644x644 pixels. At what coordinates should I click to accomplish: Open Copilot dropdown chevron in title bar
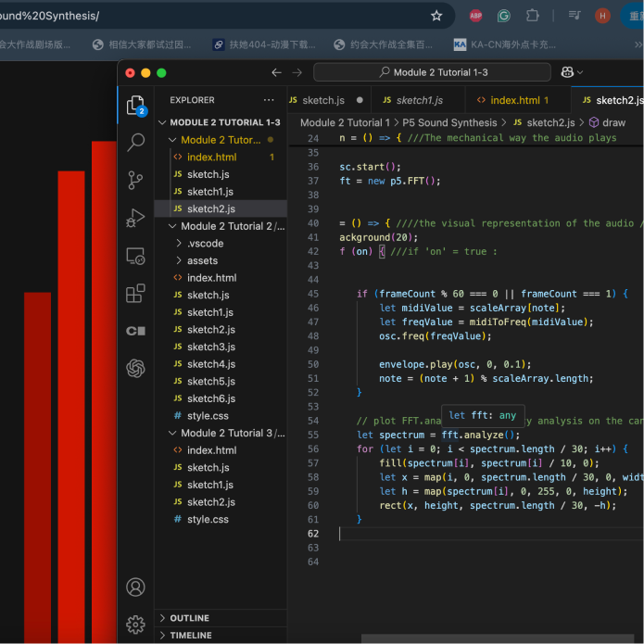pyautogui.click(x=580, y=72)
